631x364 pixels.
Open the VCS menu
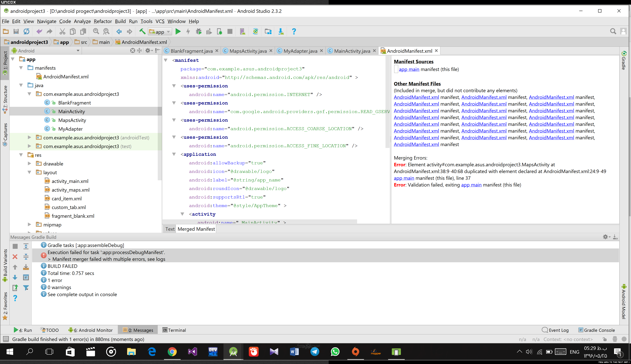tap(160, 21)
